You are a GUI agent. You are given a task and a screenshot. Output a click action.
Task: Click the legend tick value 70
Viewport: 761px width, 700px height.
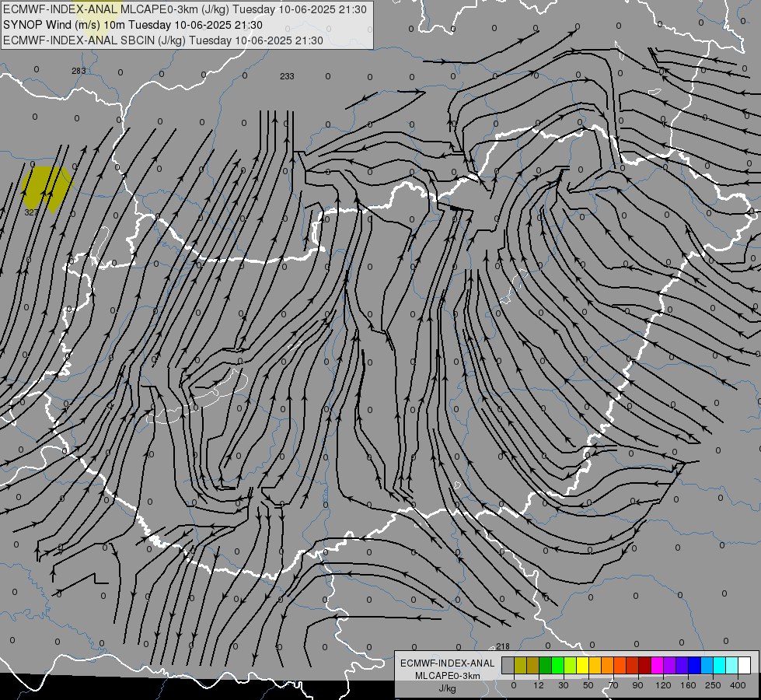(613, 685)
